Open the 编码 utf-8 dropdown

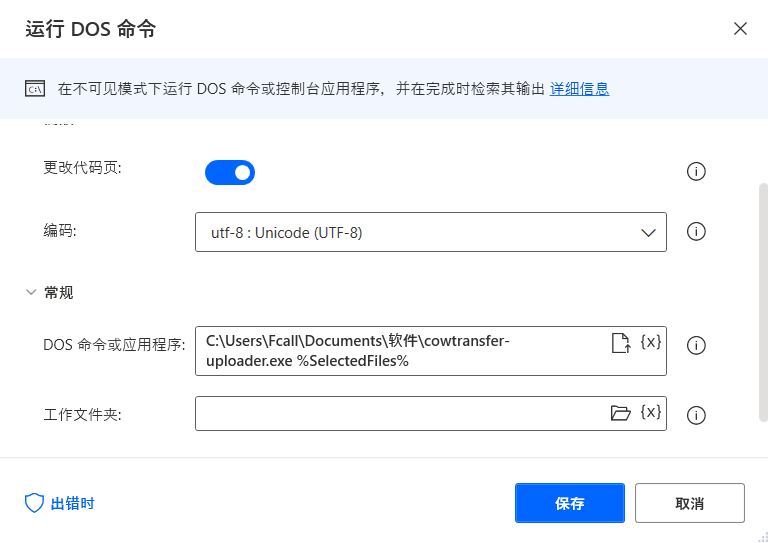pos(430,232)
